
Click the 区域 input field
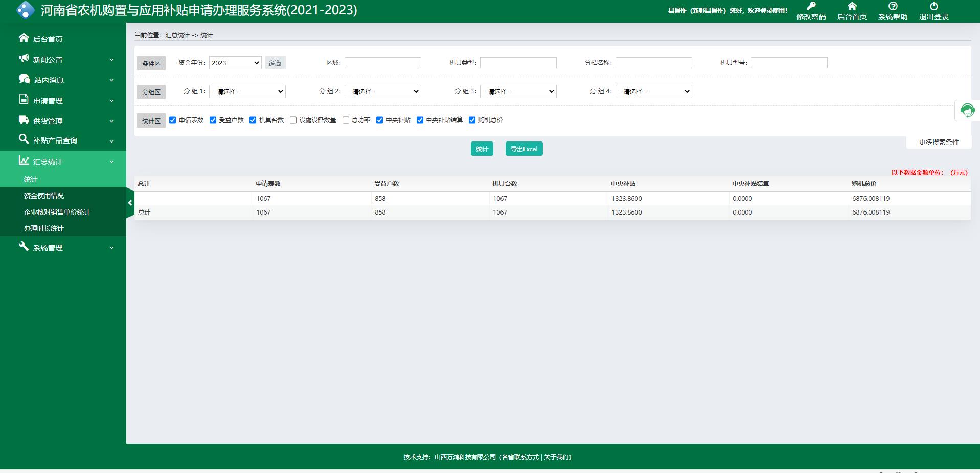[383, 63]
